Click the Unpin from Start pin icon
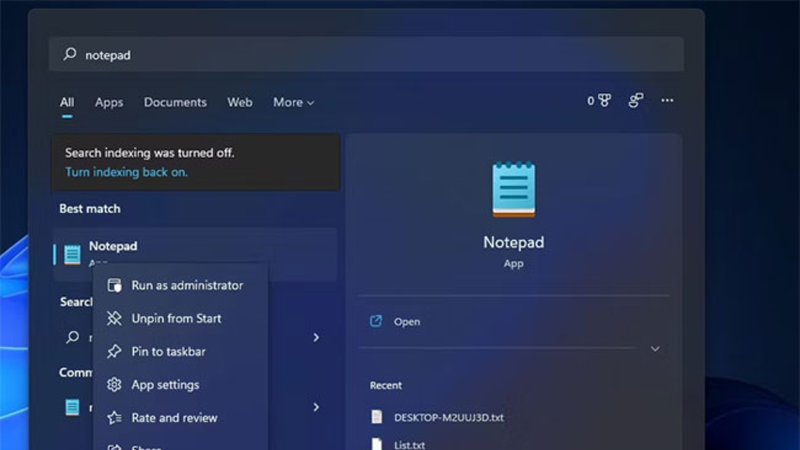 coord(114,318)
